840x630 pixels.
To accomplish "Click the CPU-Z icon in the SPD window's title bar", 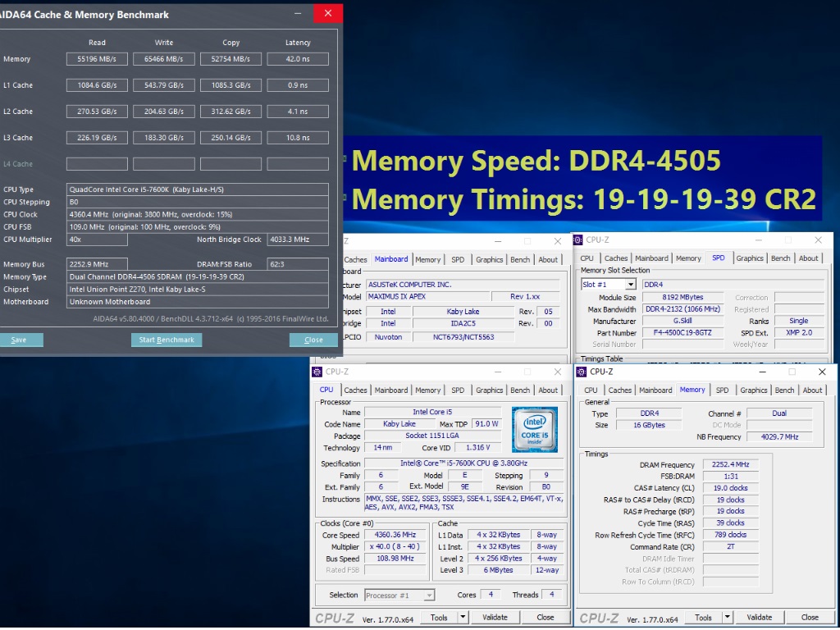I will coord(578,240).
